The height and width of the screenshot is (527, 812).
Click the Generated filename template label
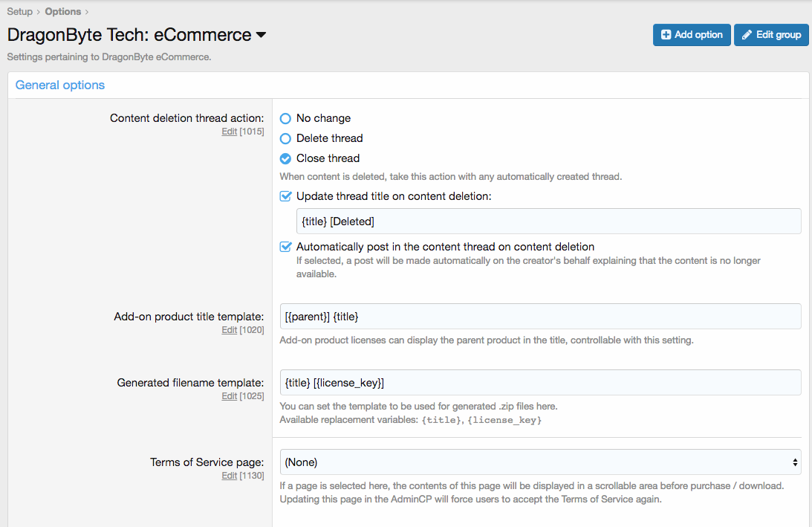tap(190, 383)
